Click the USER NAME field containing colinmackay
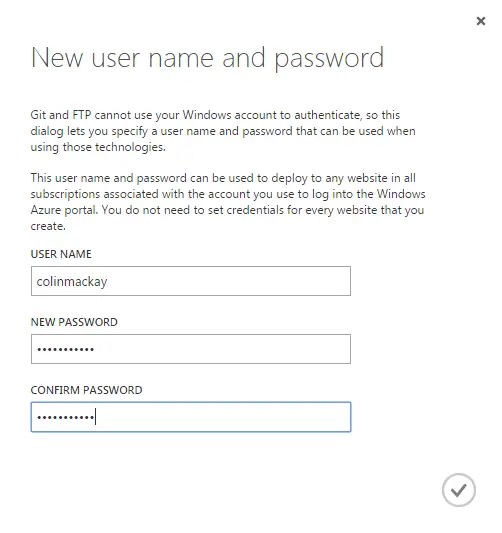Screen dimensions: 502x533 click(191, 281)
